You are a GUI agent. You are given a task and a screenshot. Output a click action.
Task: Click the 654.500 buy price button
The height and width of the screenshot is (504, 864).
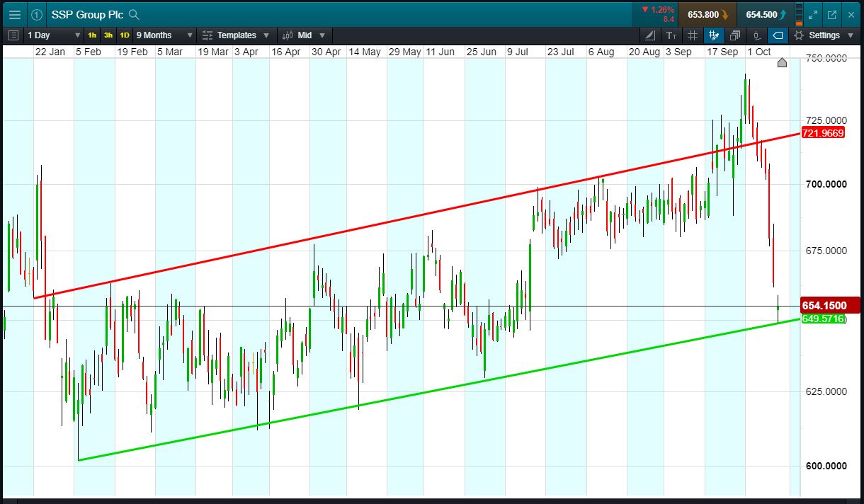click(x=766, y=14)
